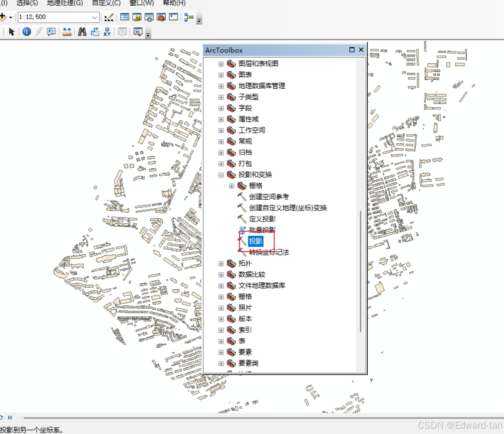Open the 自定义(C) menu
Screen dimensions: 504x434
coord(106,3)
